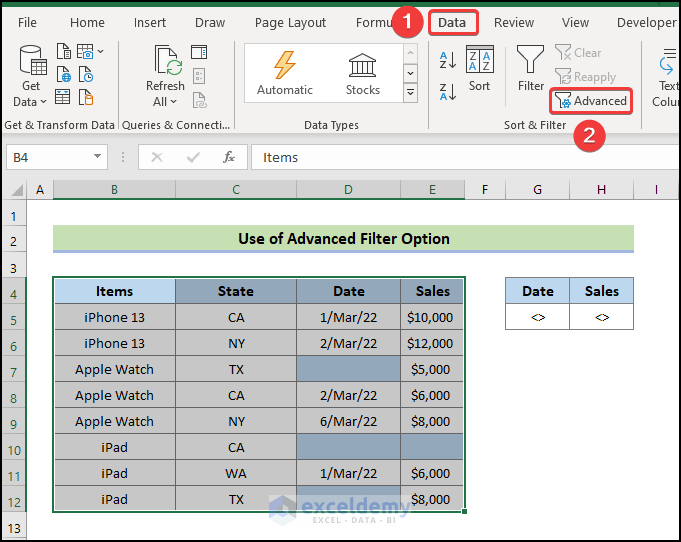This screenshot has width=681, height=542.
Task: Click the State header cell
Action: pos(236,291)
